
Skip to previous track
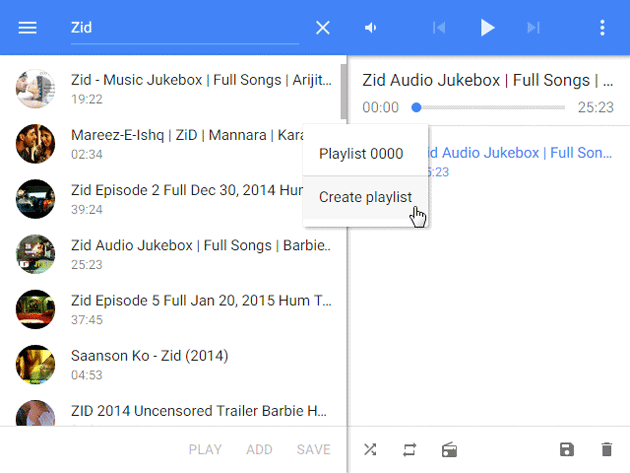[x=439, y=28]
